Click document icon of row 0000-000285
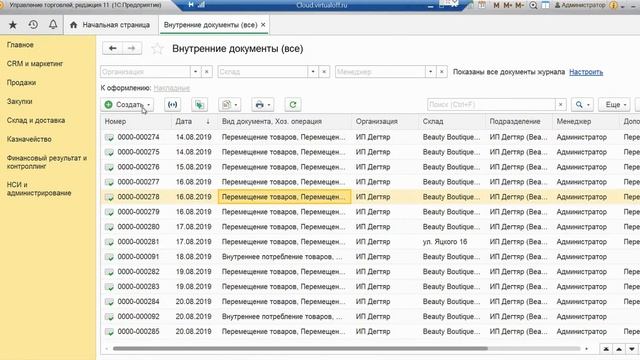640x360 pixels. [x=109, y=332]
